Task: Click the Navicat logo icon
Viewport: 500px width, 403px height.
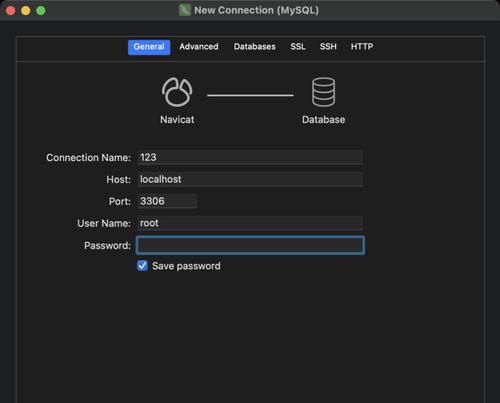Action: [177, 92]
